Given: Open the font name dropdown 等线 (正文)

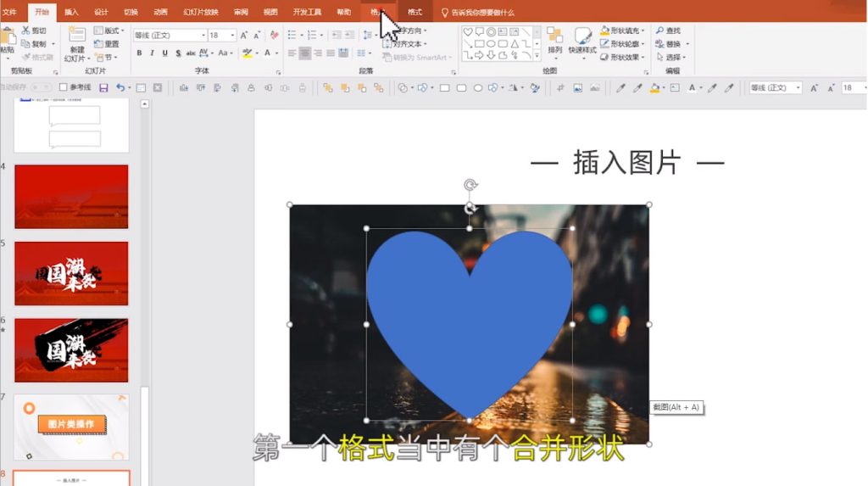Looking at the screenshot, I should click(x=170, y=35).
